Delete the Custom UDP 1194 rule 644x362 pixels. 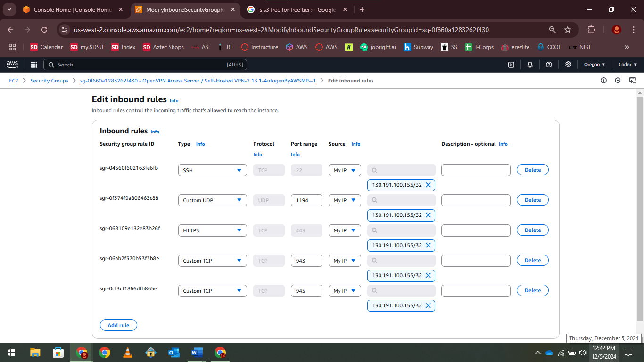[x=533, y=200]
